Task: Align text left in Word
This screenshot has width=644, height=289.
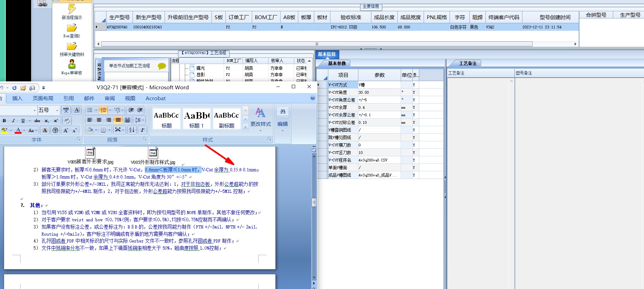Action: [x=90, y=120]
